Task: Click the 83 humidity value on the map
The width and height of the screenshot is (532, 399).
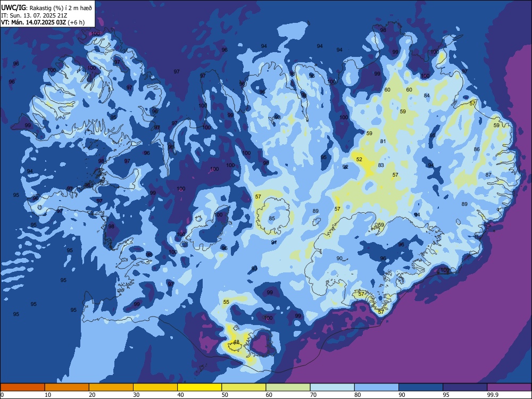Action: (381, 165)
